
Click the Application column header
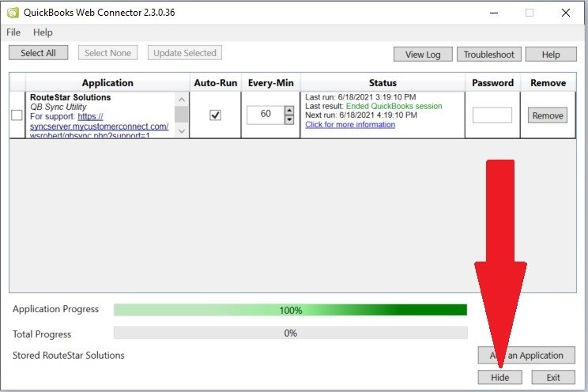click(x=107, y=82)
